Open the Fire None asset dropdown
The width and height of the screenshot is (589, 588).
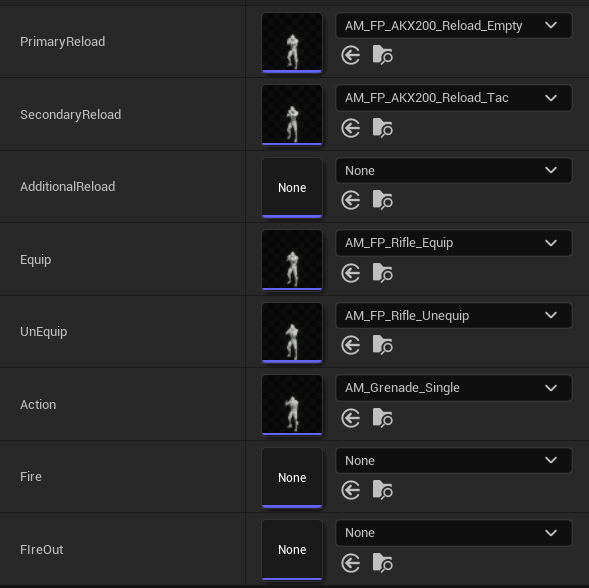(x=453, y=461)
